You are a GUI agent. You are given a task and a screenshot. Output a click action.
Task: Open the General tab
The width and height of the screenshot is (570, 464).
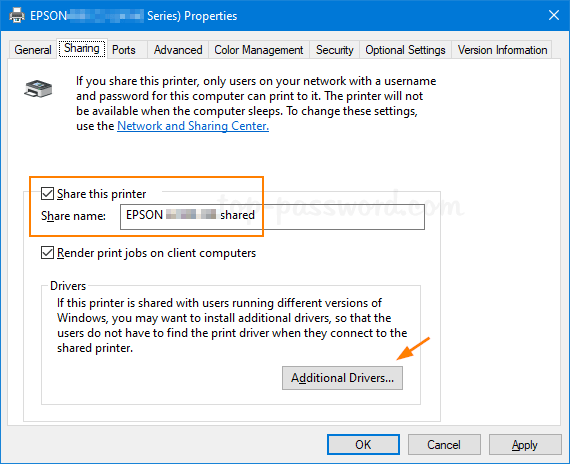pos(33,50)
